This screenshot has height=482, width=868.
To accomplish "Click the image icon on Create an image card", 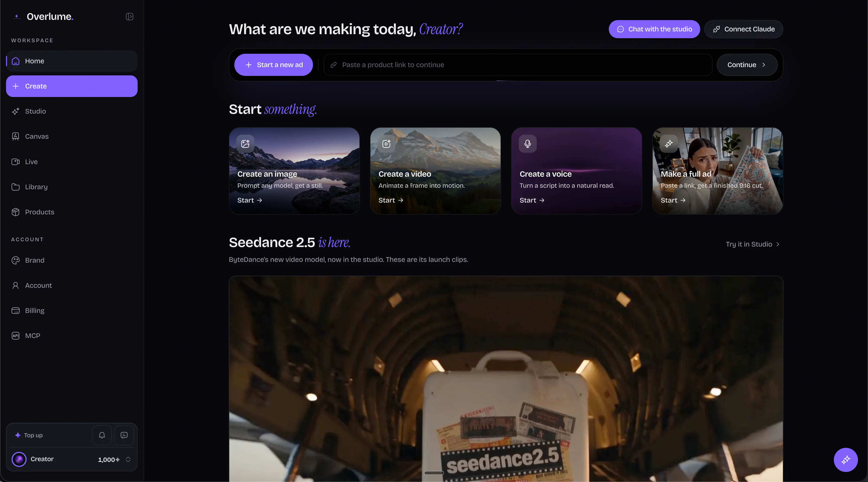I will pos(245,144).
